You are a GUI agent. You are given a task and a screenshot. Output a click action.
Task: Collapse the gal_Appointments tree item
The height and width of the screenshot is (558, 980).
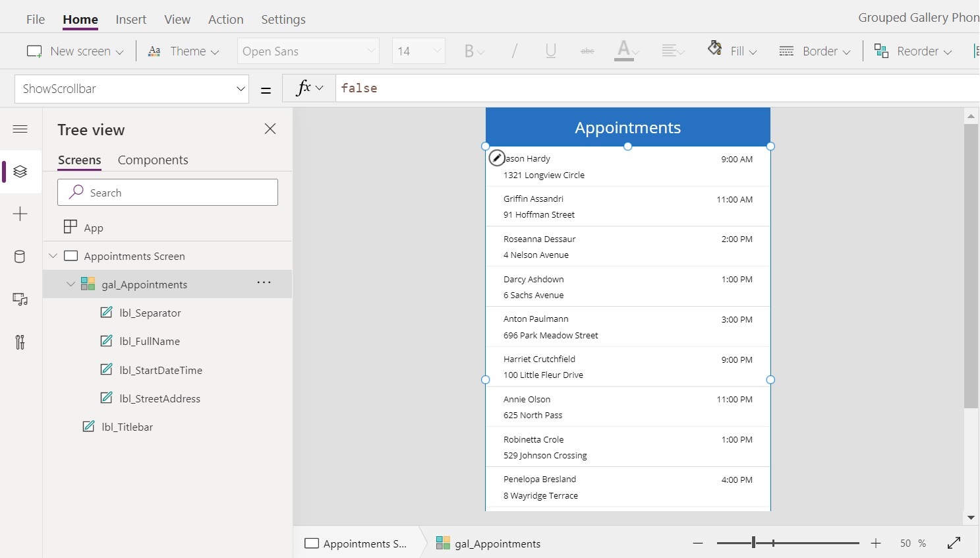click(x=71, y=284)
